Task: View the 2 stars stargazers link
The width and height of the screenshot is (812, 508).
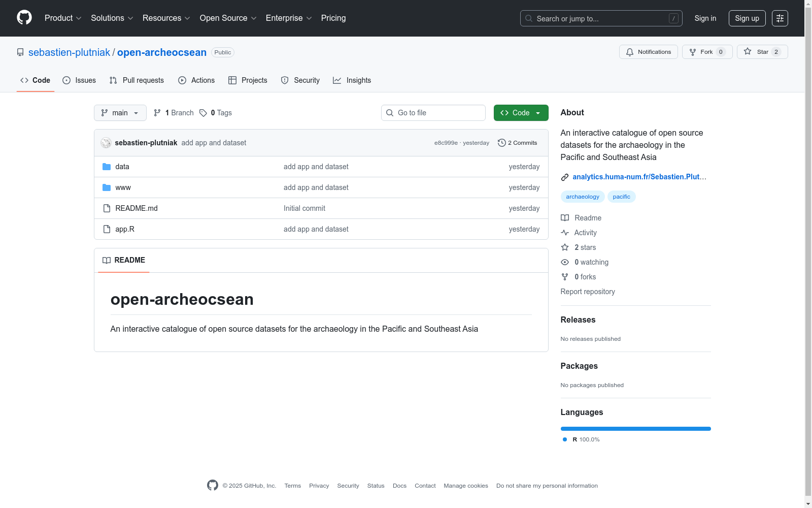Action: 579,247
